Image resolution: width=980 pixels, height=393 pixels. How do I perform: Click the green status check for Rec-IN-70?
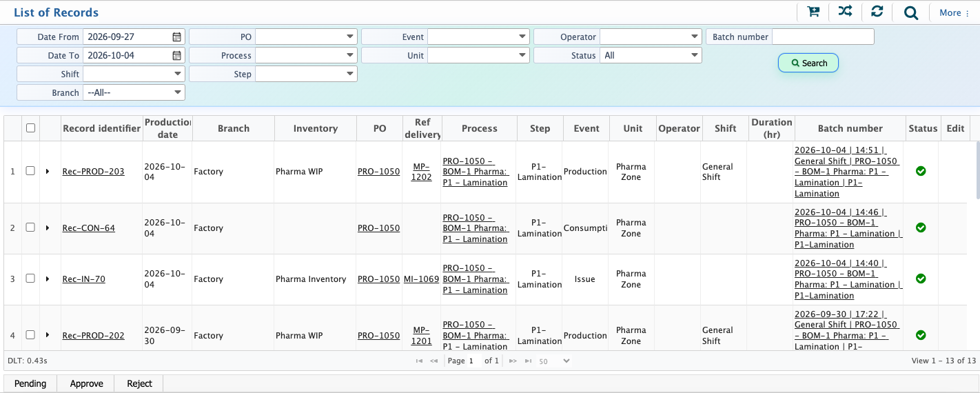click(x=921, y=279)
